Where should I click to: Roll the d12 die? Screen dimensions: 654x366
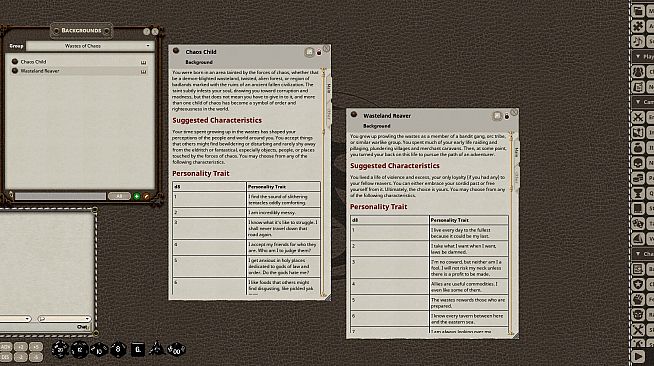79,350
